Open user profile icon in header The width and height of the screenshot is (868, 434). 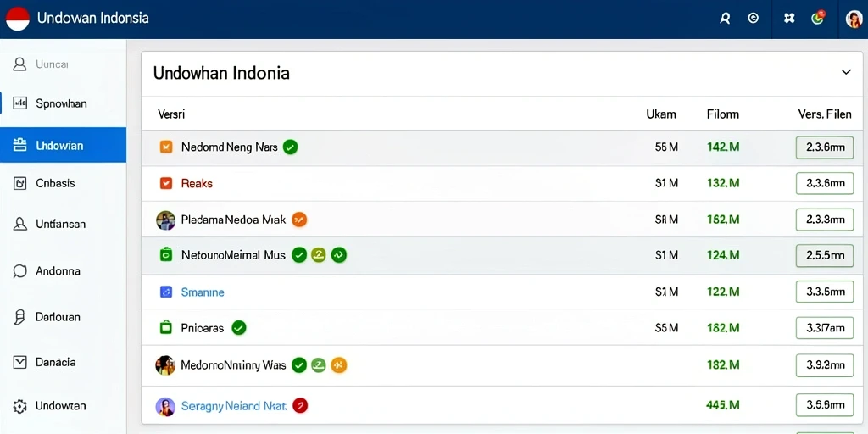click(x=725, y=19)
